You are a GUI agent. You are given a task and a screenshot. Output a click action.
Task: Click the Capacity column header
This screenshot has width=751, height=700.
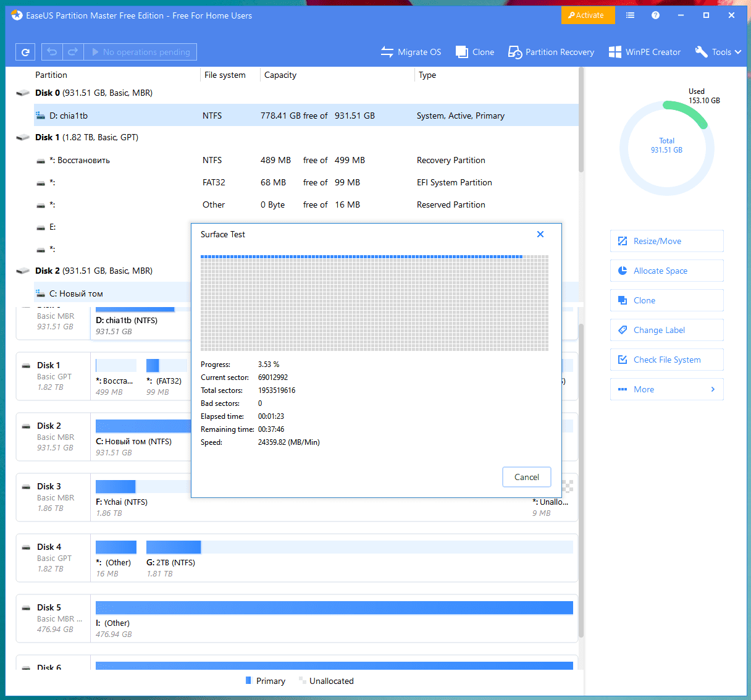(280, 75)
